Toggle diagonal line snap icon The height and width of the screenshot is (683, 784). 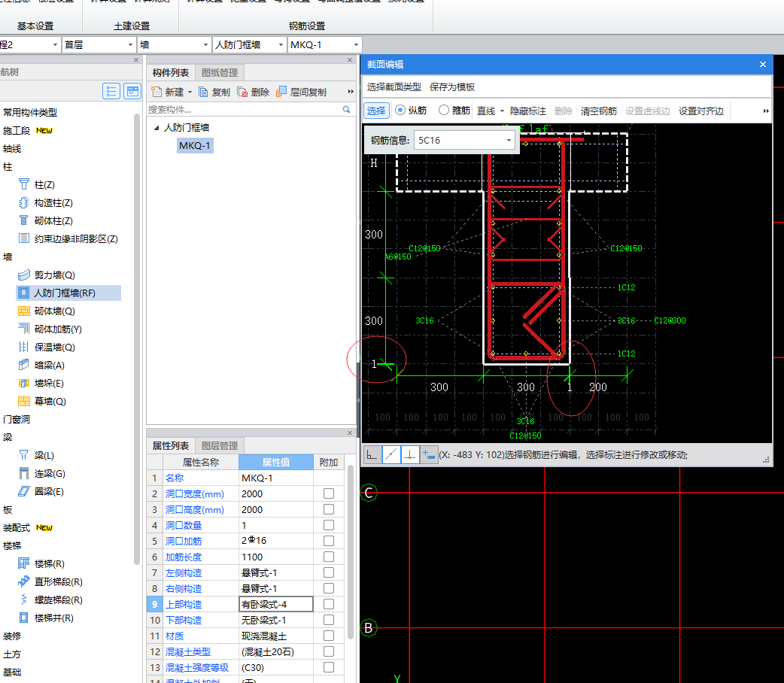pyautogui.click(x=391, y=454)
